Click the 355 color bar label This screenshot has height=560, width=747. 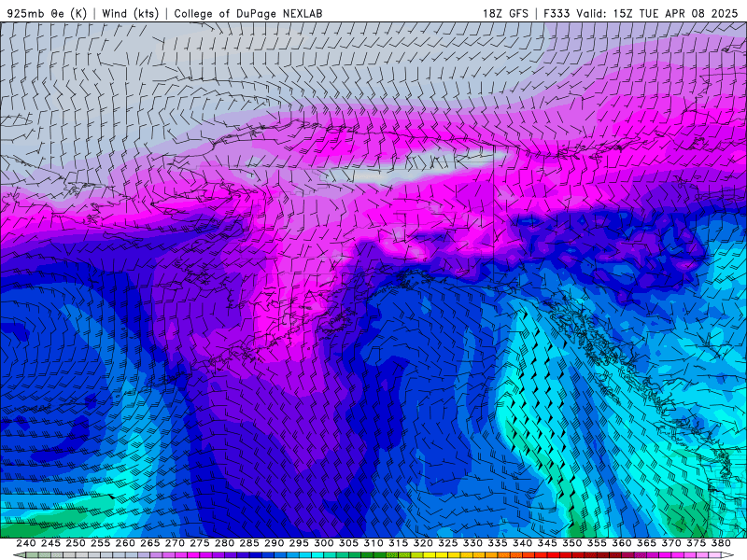597,543
